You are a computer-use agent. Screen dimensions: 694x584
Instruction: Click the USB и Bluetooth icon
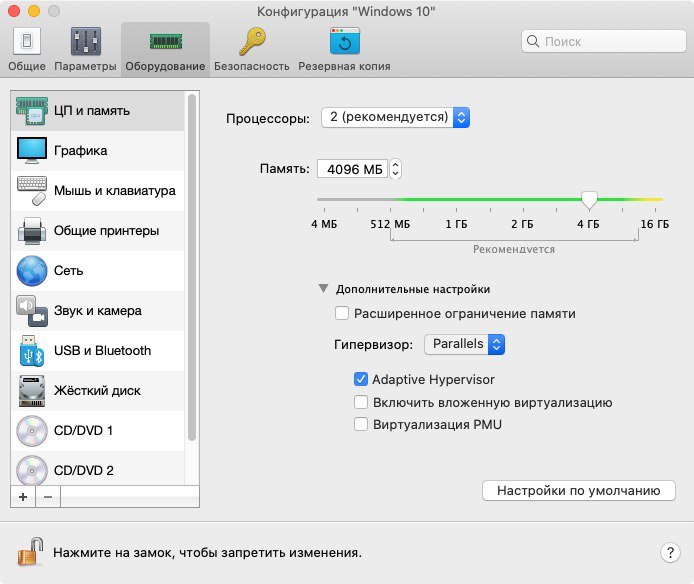(x=32, y=351)
